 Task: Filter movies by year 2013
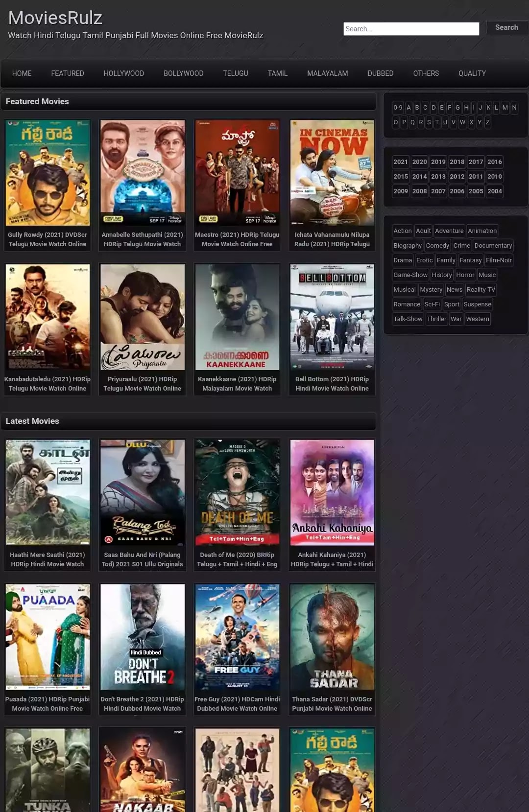click(x=438, y=177)
